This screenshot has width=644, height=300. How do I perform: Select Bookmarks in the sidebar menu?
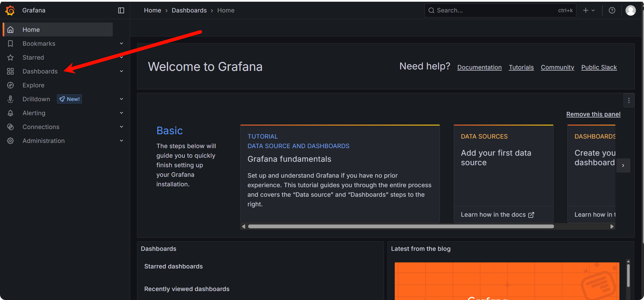39,43
